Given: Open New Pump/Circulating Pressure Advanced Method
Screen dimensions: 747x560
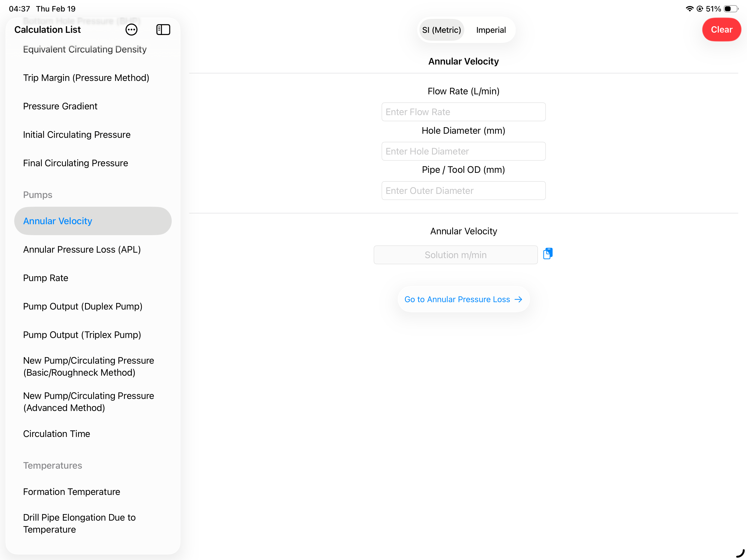Looking at the screenshot, I should click(x=89, y=402).
